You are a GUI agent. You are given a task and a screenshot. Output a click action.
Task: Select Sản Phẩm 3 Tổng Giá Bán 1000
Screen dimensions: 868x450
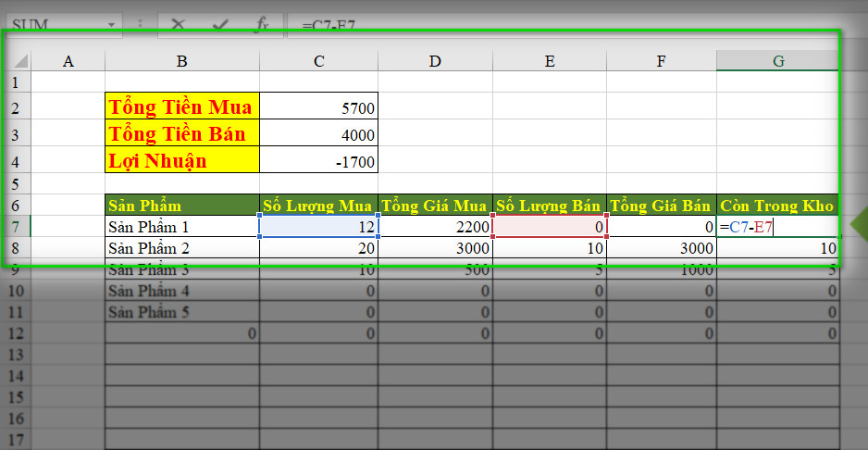(662, 269)
